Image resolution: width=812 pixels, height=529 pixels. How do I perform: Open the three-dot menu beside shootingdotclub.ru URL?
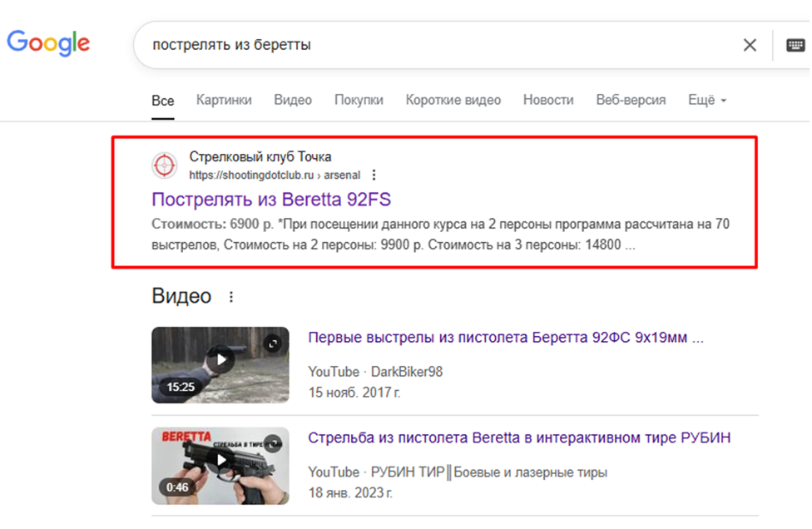click(x=374, y=175)
